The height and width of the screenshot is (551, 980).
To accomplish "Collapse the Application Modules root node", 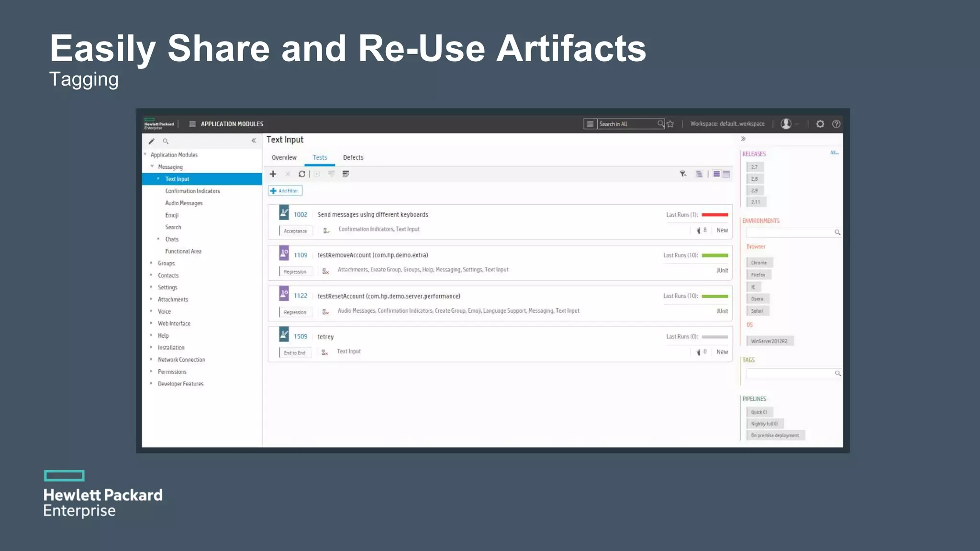I will (x=145, y=154).
